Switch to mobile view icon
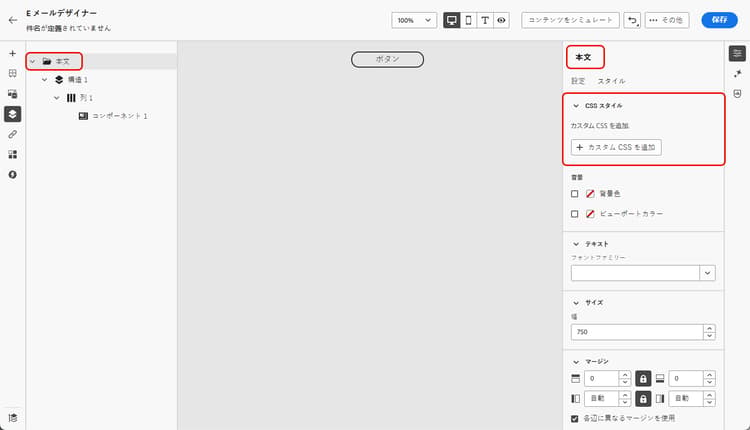750x430 pixels. point(468,20)
